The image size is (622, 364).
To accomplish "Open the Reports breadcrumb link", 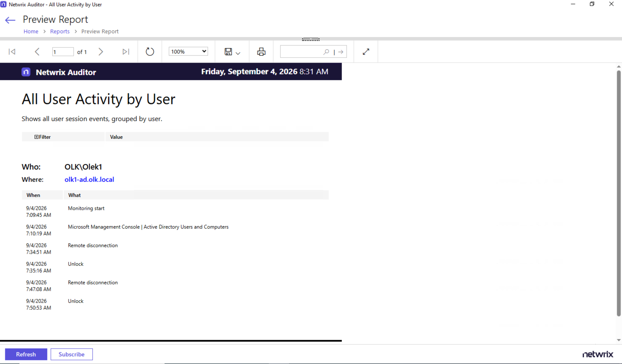I will [60, 31].
